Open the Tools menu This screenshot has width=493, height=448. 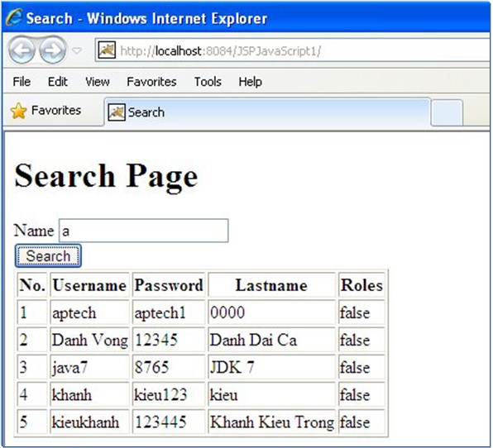(208, 82)
